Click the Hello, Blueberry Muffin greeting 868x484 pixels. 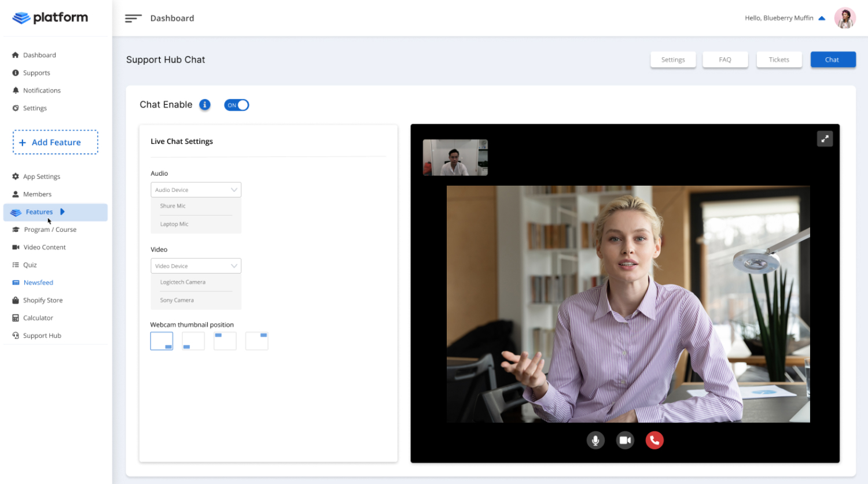[779, 18]
